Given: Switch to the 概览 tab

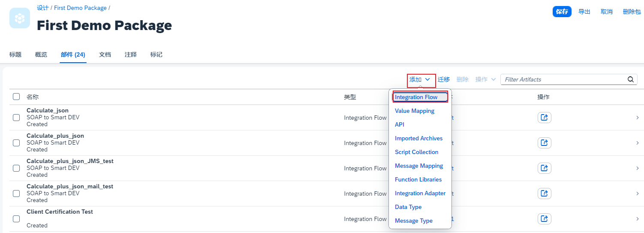Looking at the screenshot, I should click(41, 54).
